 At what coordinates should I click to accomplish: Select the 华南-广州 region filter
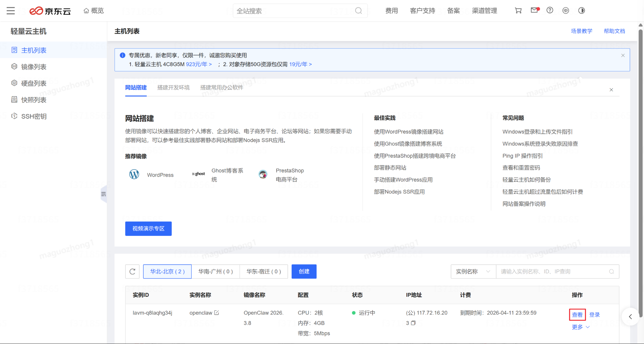215,272
